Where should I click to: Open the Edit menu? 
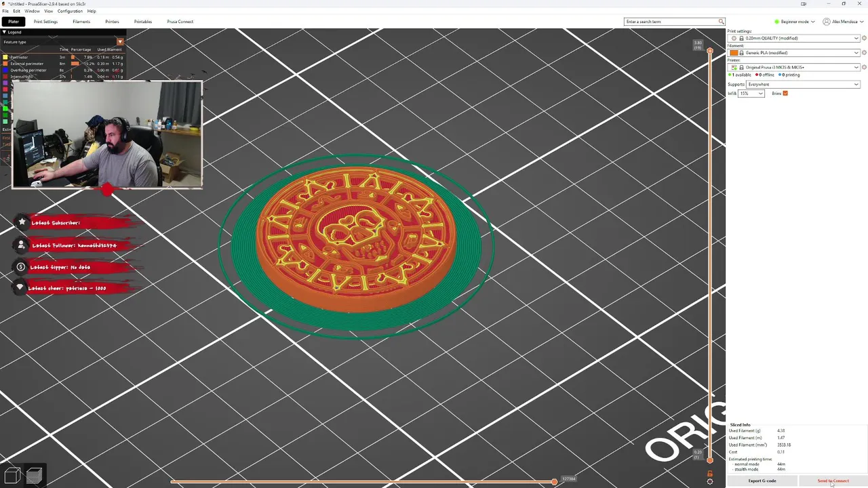coord(16,11)
